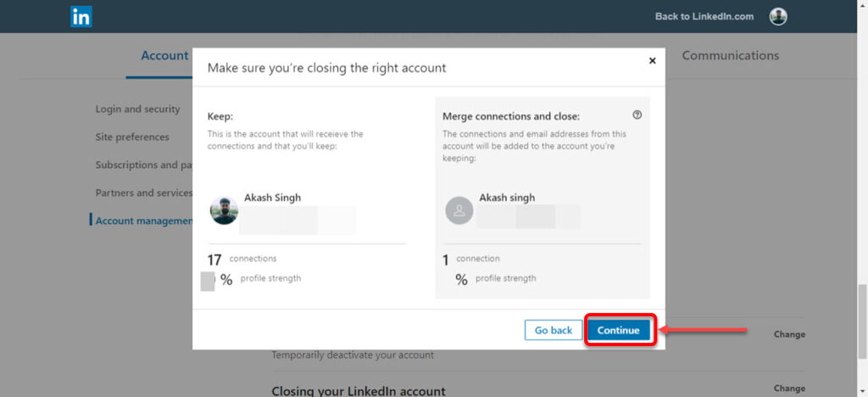Screen dimensions: 868x397
Task: Click the Go back button
Action: [x=553, y=331]
